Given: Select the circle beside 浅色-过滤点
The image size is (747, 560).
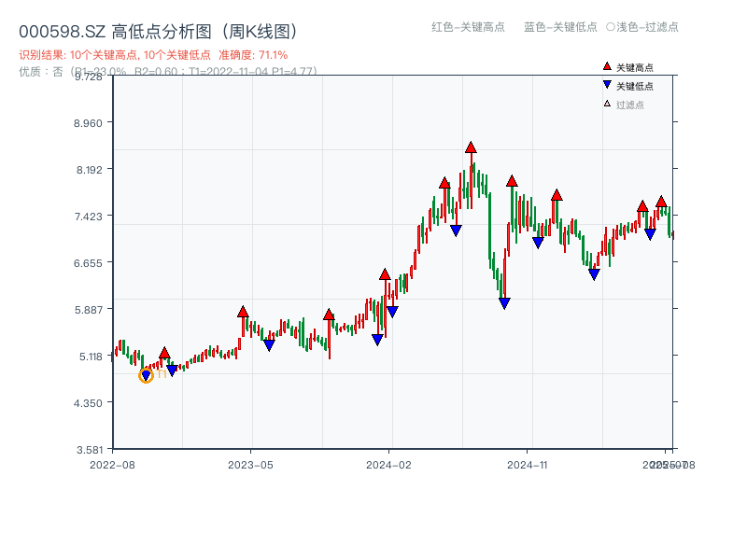Looking at the screenshot, I should click(610, 27).
